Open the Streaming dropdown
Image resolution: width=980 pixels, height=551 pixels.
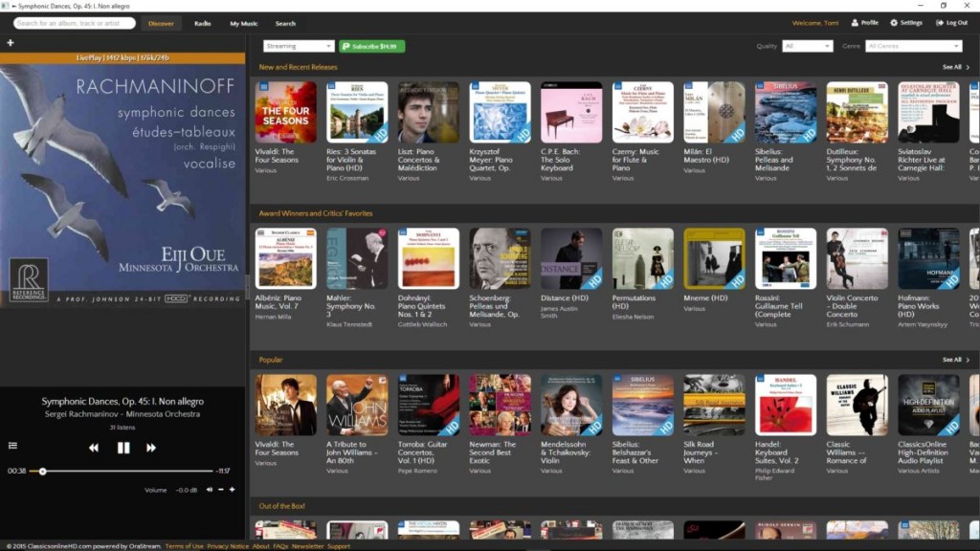pyautogui.click(x=299, y=46)
